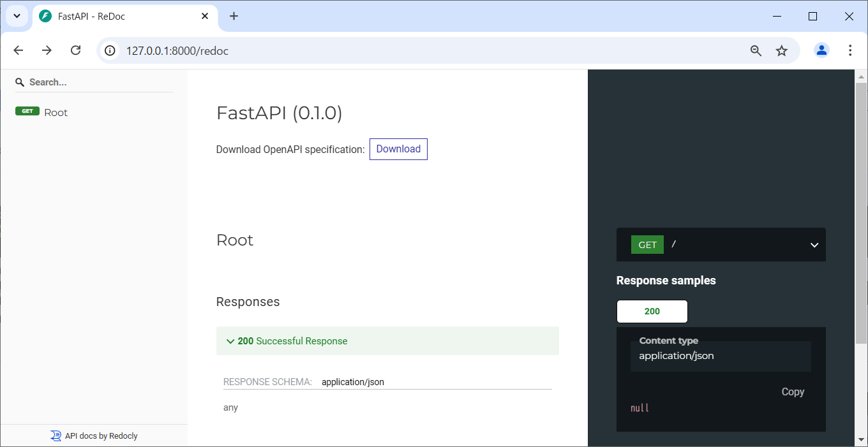This screenshot has height=447, width=868.
Task: Reload the current page
Action: 75,50
